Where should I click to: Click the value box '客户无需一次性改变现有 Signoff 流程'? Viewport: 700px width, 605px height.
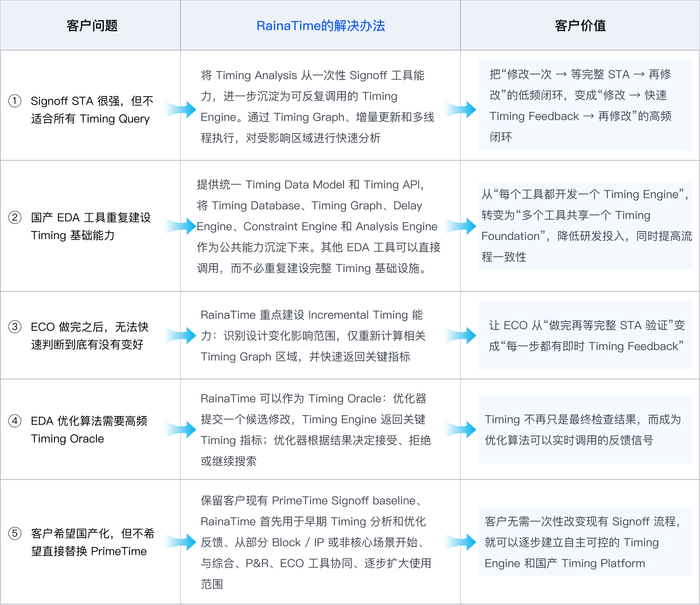click(585, 542)
